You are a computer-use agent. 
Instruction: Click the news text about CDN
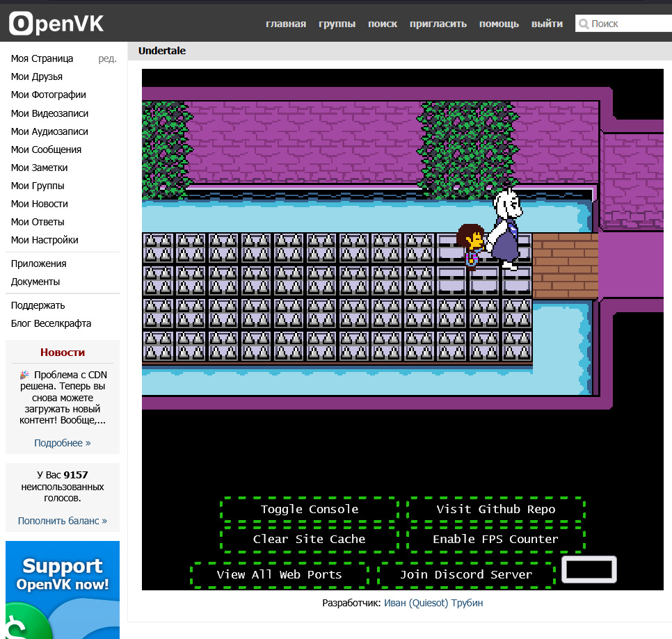tap(63, 398)
